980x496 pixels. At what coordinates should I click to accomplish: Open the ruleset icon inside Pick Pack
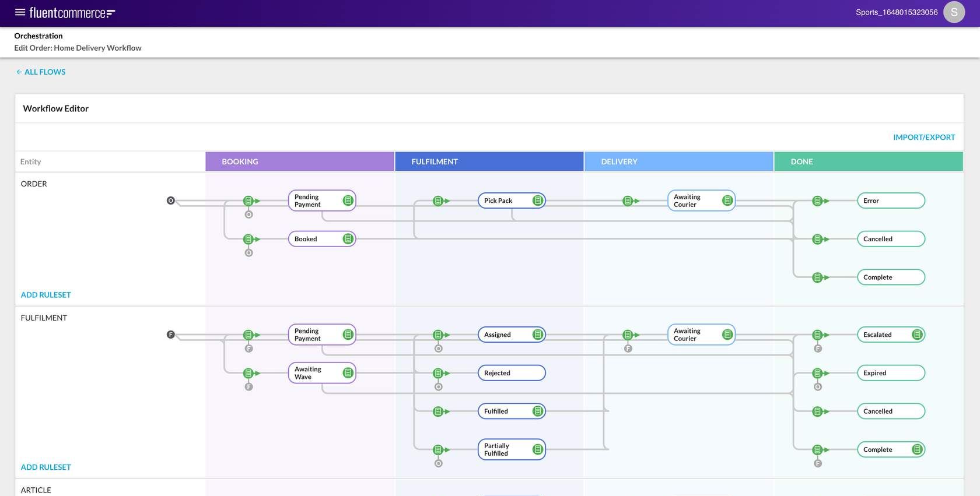538,200
